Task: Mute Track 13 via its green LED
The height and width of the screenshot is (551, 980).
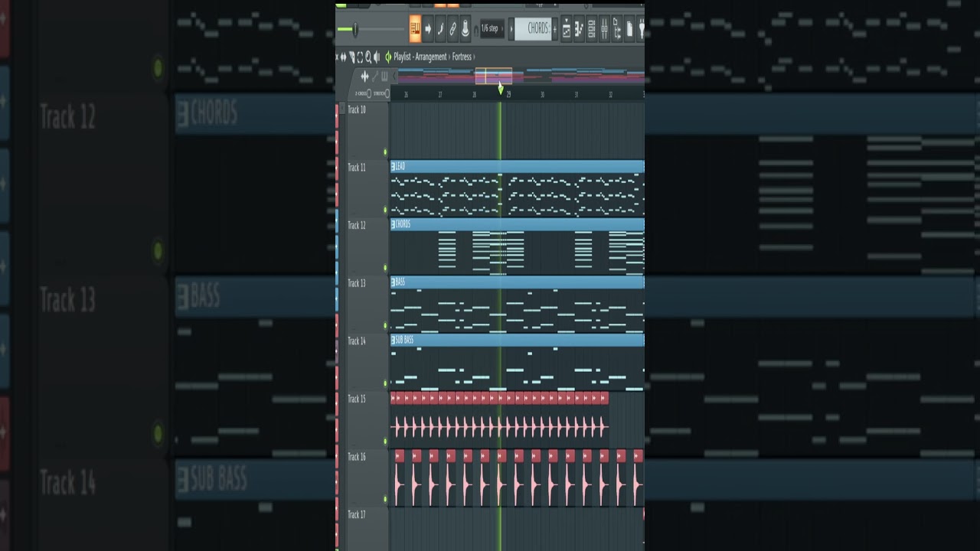Action: tap(385, 325)
